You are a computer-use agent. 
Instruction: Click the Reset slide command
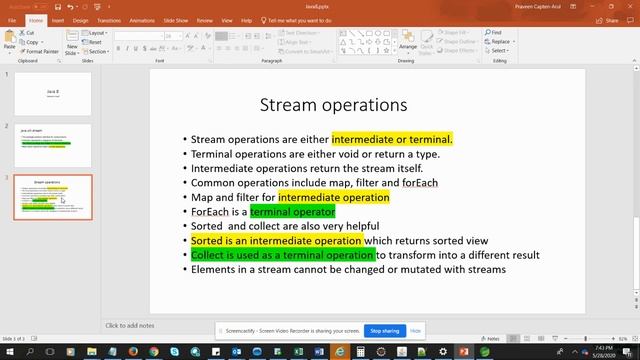tap(92, 42)
